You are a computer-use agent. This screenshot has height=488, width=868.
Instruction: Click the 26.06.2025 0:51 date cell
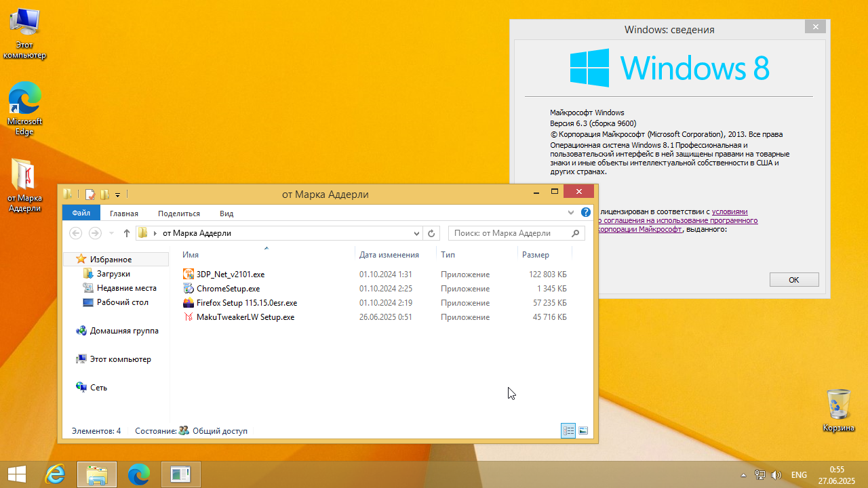click(x=386, y=317)
